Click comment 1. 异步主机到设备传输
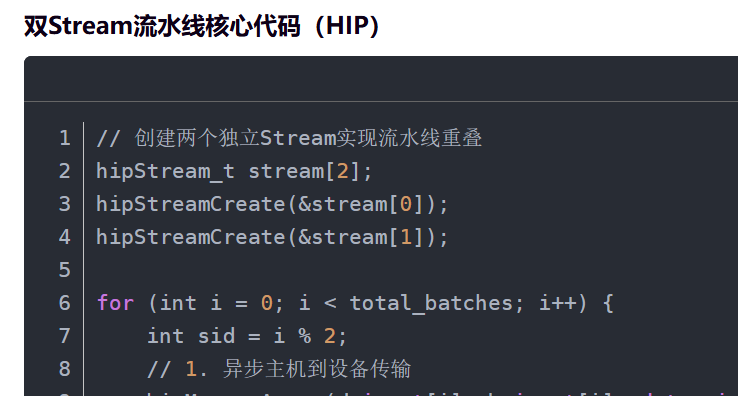The width and height of the screenshot is (738, 396). (x=279, y=369)
